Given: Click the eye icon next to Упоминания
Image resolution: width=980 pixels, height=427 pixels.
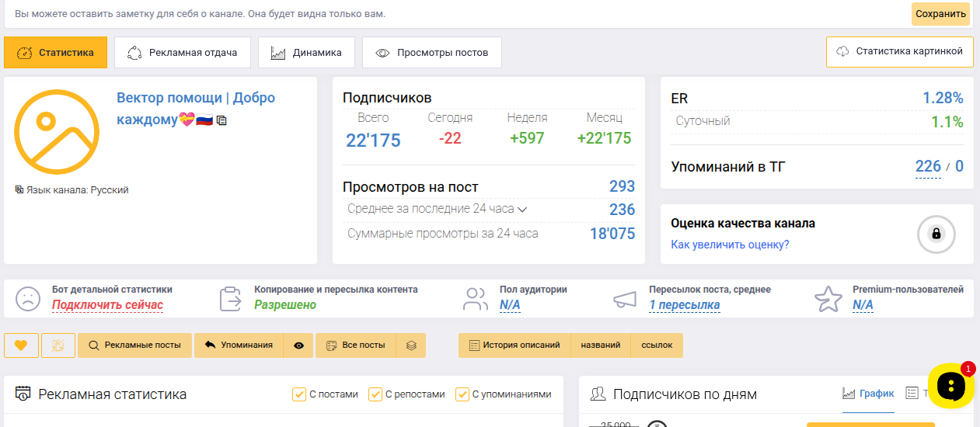Looking at the screenshot, I should click(299, 345).
